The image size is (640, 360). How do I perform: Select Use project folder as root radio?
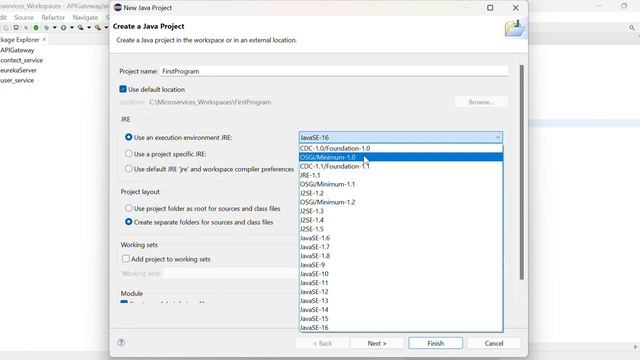coord(129,208)
